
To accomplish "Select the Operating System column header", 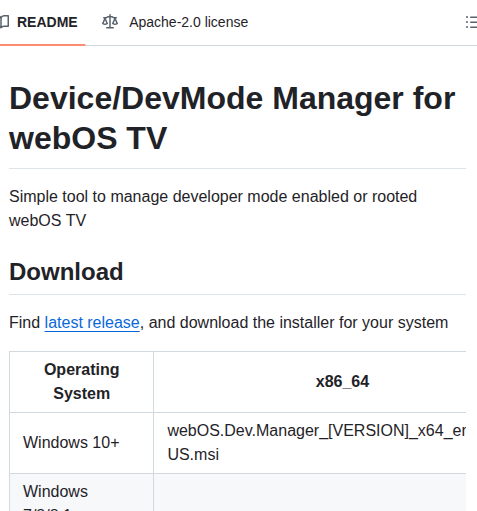I will [82, 382].
